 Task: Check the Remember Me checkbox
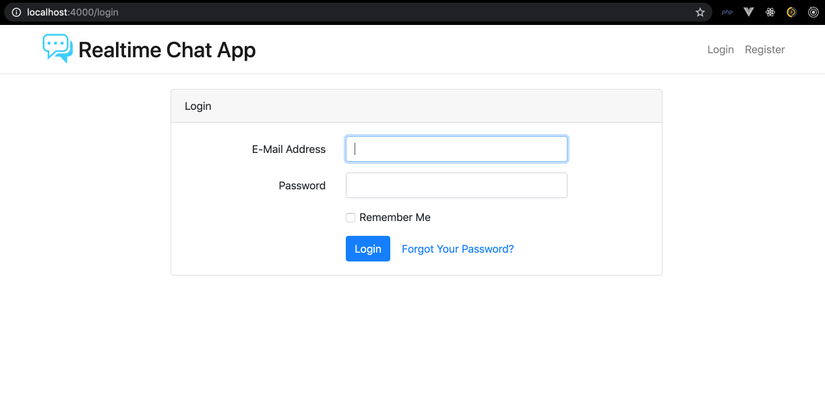[x=350, y=218]
